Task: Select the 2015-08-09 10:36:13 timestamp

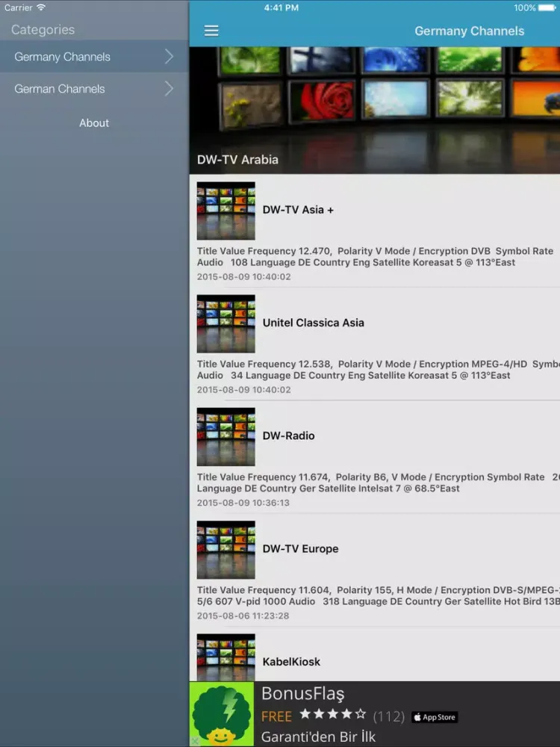Action: [x=243, y=503]
